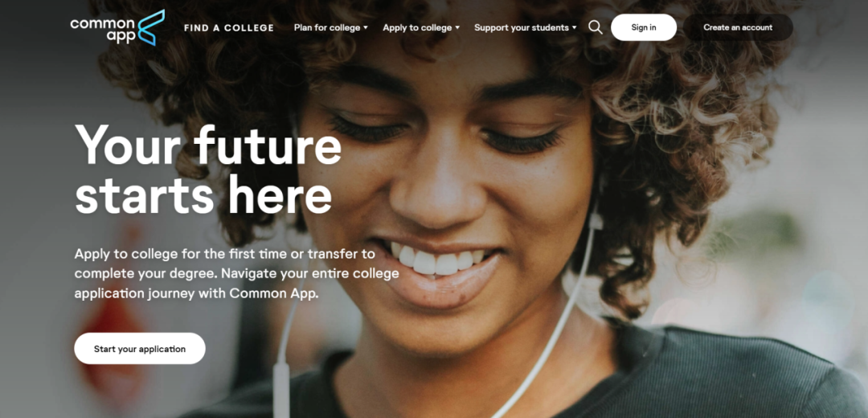Click the Sign in button
Screen dimensions: 868x418
pyautogui.click(x=643, y=27)
